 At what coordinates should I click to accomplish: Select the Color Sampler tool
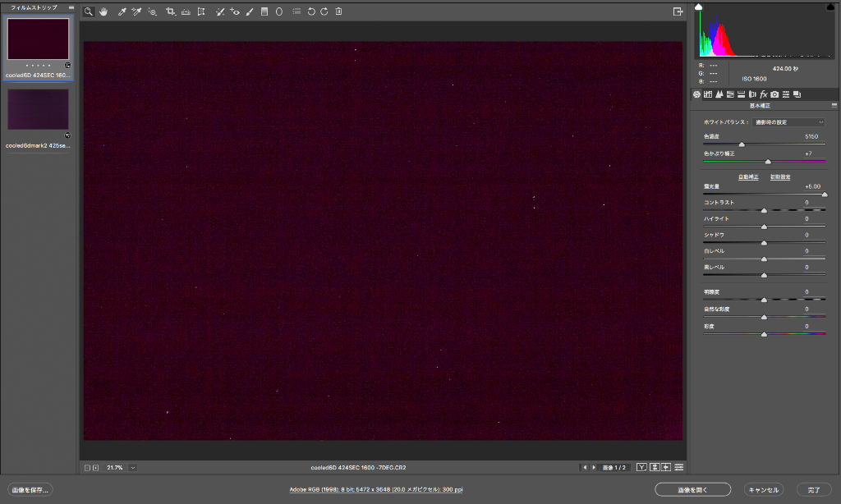point(137,11)
